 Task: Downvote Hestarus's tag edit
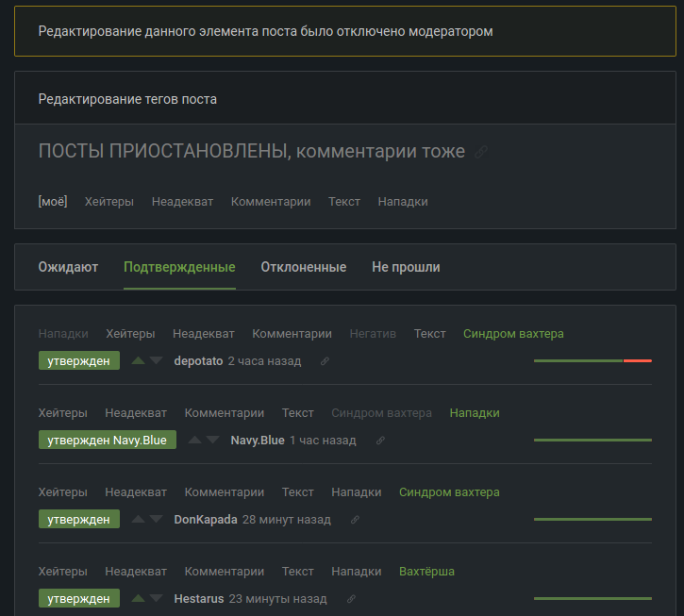(x=156, y=598)
